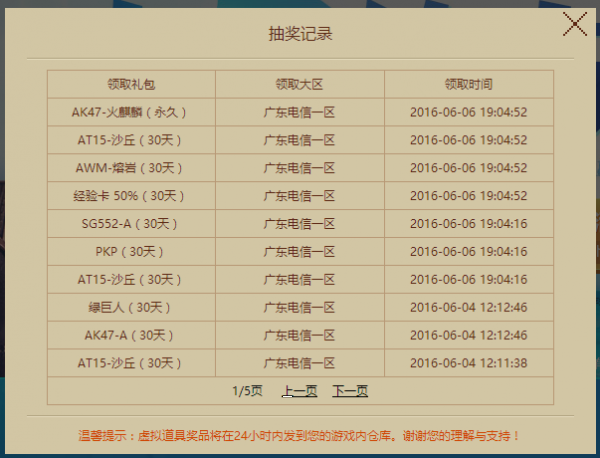Select the AK47-火麒麟（永久）prize cell
Viewport: 600px width, 458px height.
pos(129,112)
